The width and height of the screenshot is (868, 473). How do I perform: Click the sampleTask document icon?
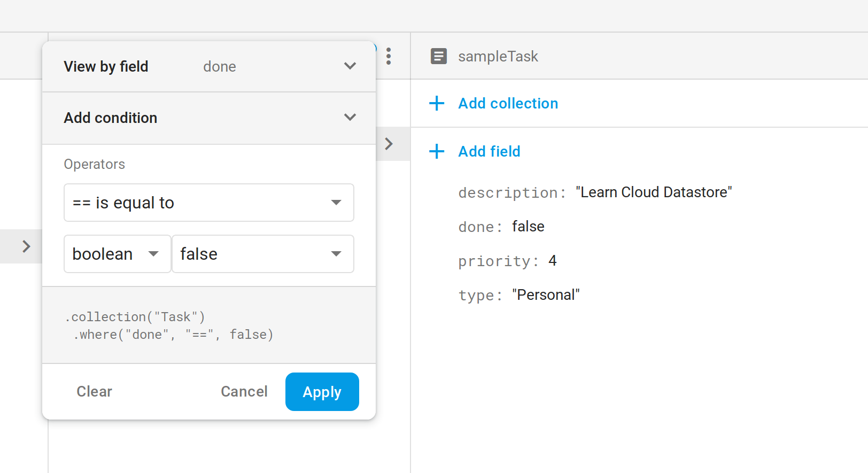(439, 56)
